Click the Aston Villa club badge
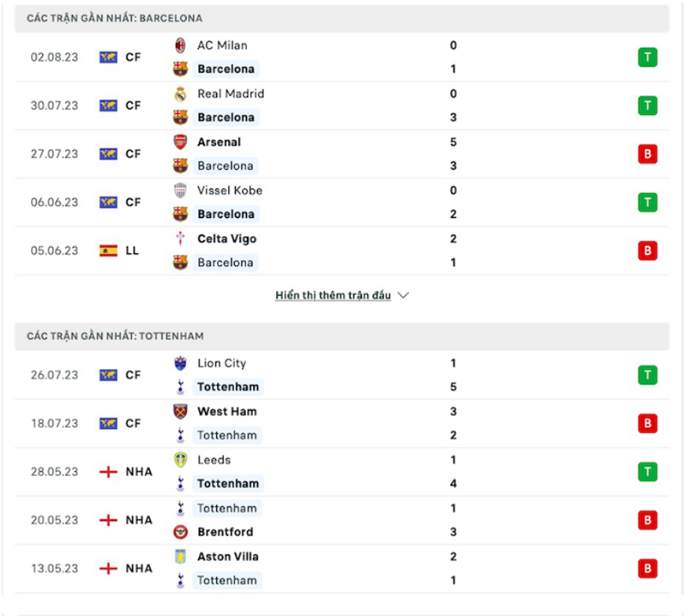Viewport: 686px width, 616px height. point(181,557)
